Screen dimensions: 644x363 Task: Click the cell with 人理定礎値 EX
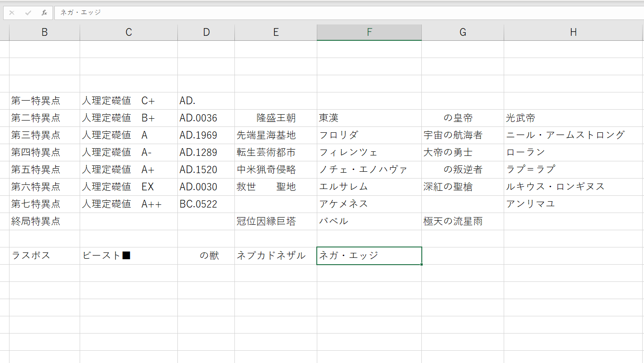[129, 187]
